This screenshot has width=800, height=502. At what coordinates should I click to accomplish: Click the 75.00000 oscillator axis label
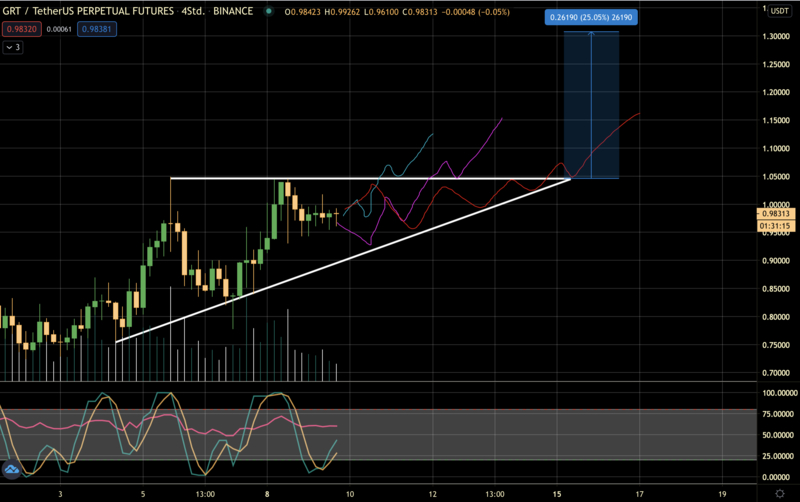coord(778,414)
